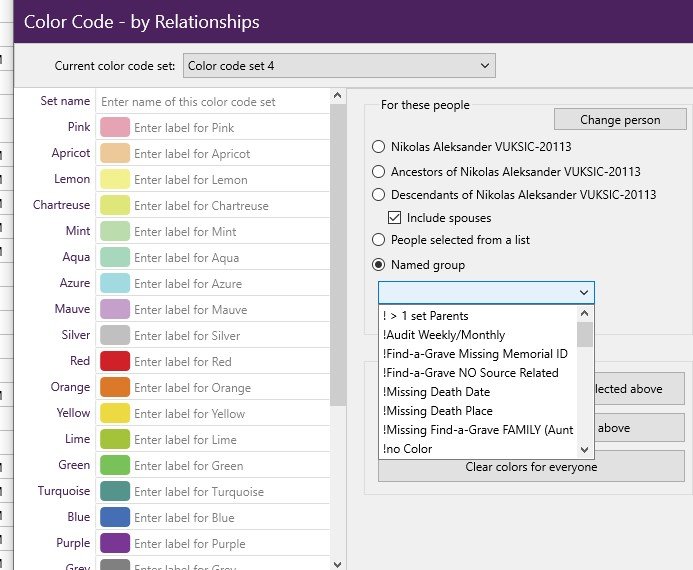Screen dimensions: 693x570
Task: Choose '!Missing Death Place' group
Action: (478, 411)
